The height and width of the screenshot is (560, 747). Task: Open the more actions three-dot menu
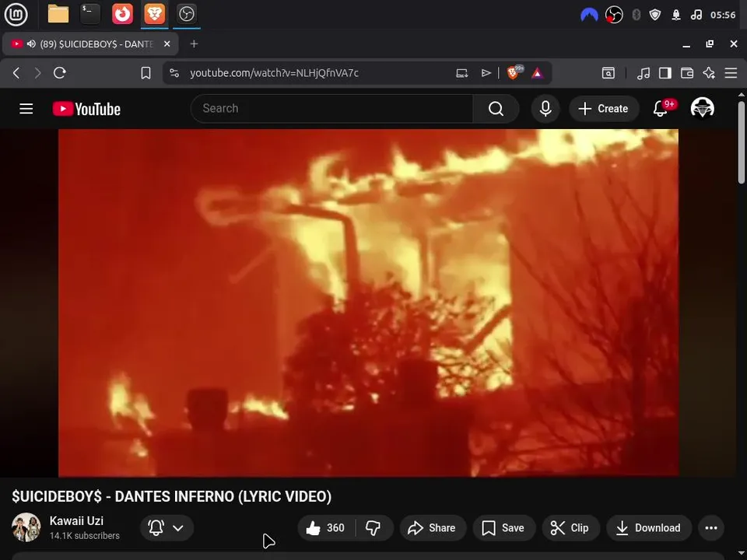pyautogui.click(x=711, y=527)
